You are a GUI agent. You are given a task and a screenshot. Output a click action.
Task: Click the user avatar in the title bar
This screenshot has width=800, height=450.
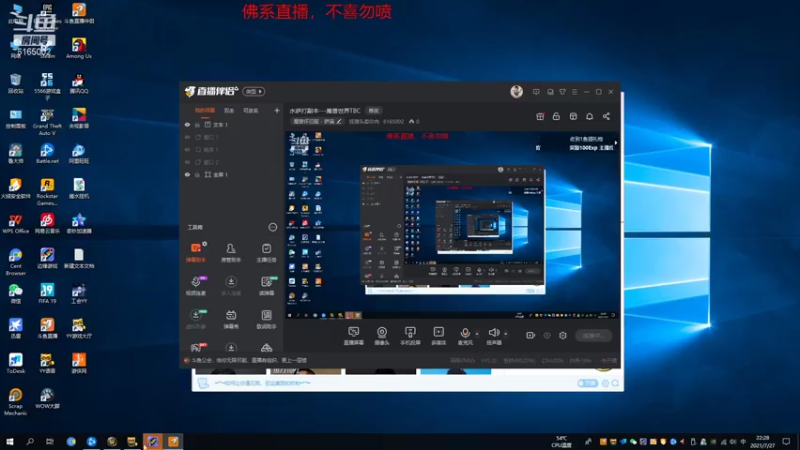516,91
